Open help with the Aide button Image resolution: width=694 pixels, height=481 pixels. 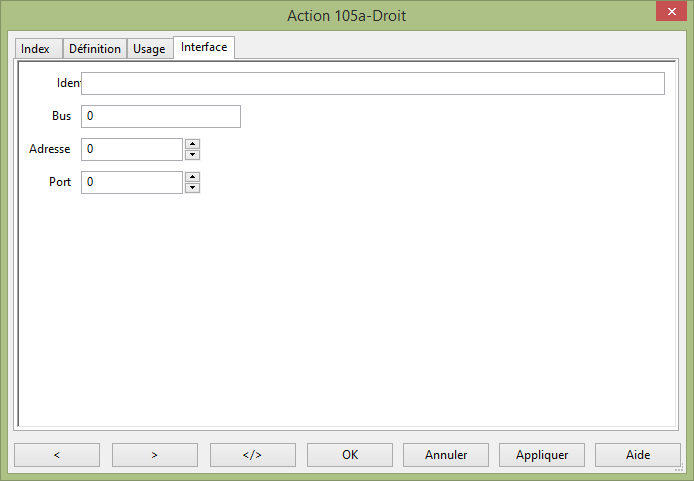coord(638,454)
